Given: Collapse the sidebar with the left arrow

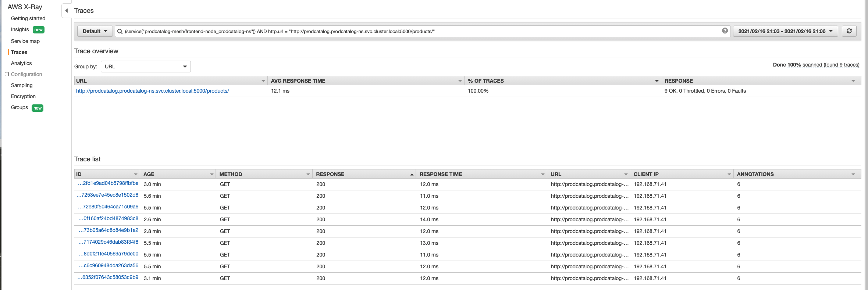Looking at the screenshot, I should coord(67,11).
